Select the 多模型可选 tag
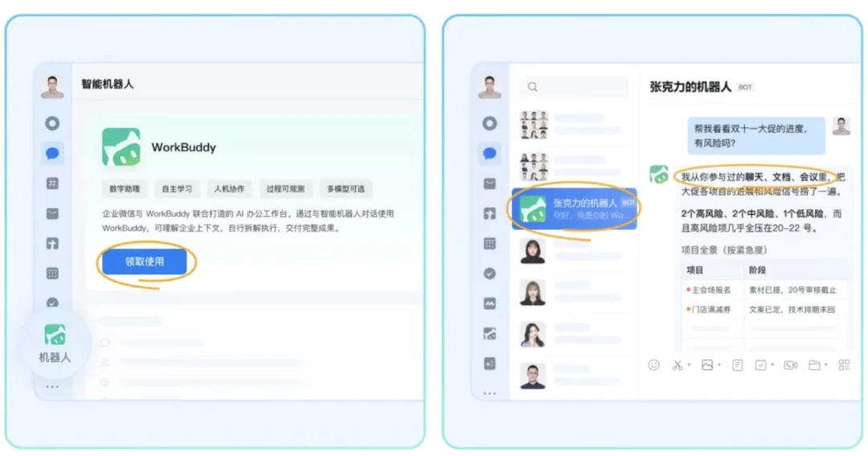 (x=346, y=189)
